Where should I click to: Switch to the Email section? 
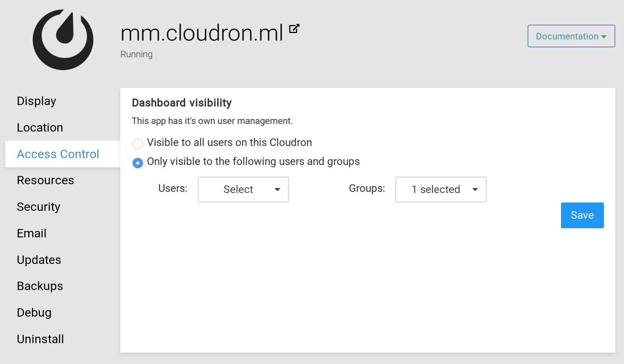pos(32,234)
